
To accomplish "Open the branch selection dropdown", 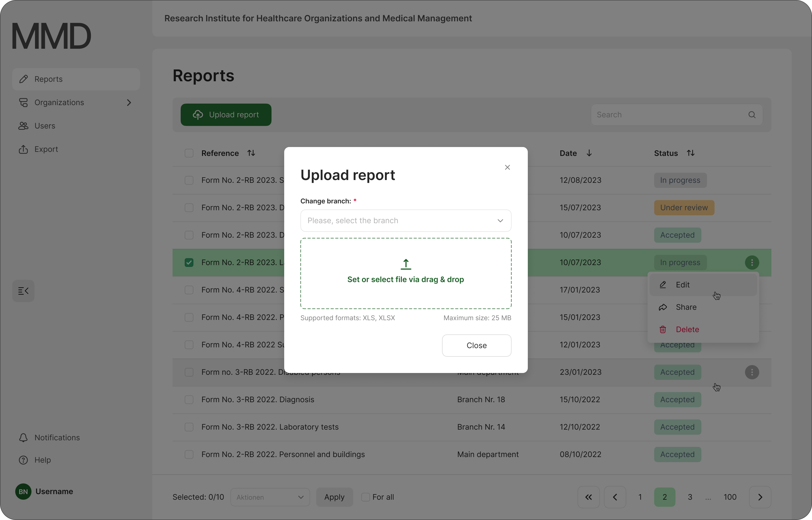I will pos(405,220).
